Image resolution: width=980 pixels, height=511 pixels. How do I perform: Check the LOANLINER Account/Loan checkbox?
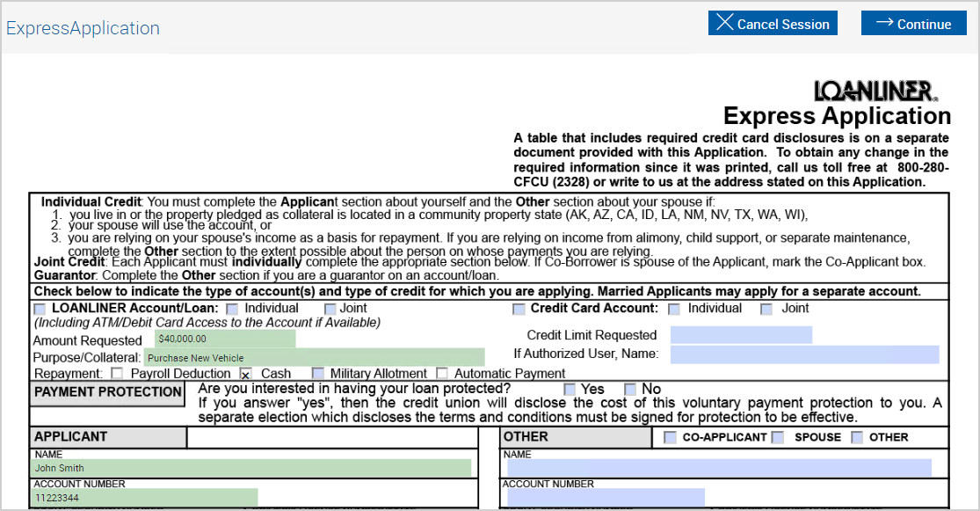coord(40,309)
